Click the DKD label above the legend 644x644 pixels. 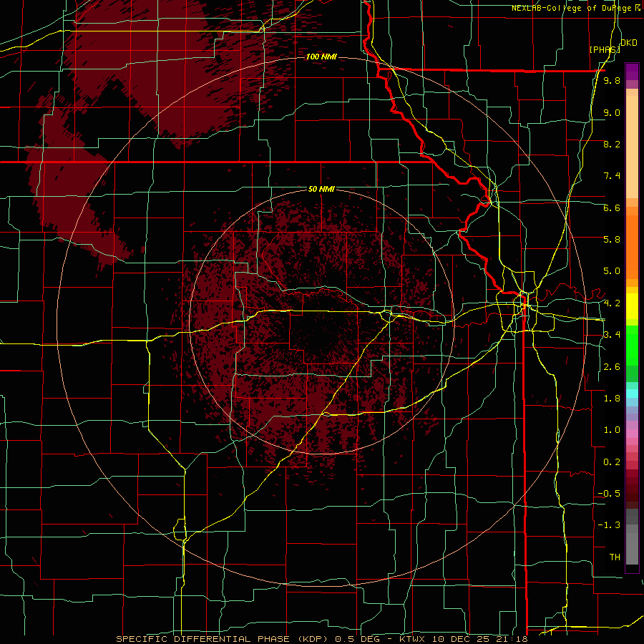(629, 43)
